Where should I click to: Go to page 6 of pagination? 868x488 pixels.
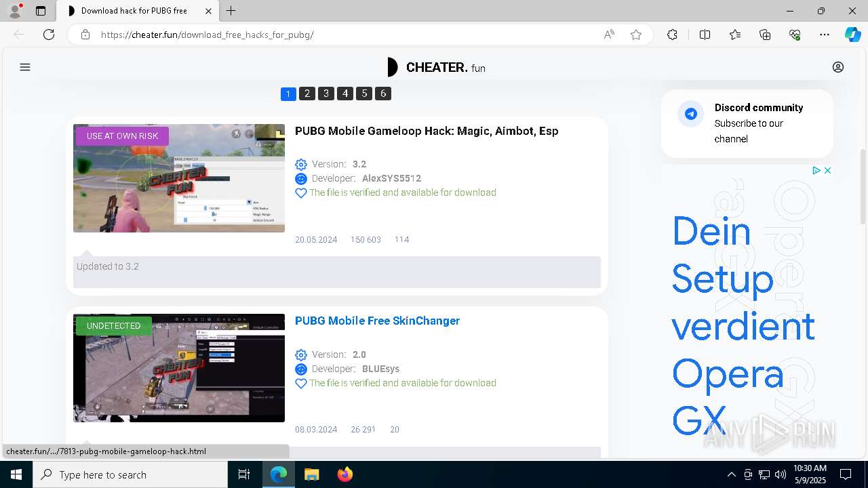(383, 94)
